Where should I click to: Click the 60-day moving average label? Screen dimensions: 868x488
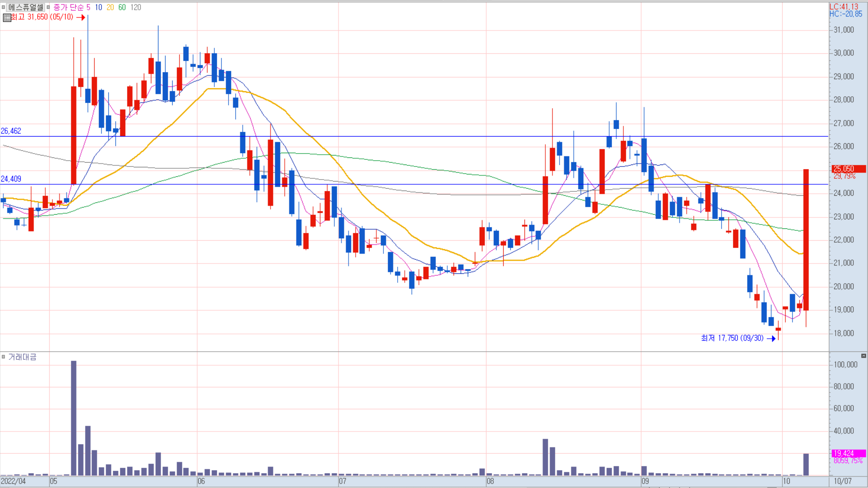point(122,7)
